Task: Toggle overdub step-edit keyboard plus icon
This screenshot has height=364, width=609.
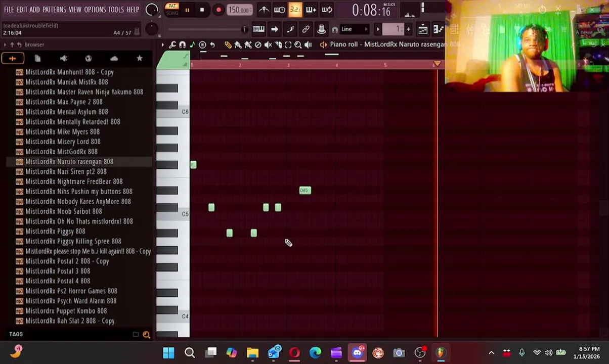Action: click(311, 10)
